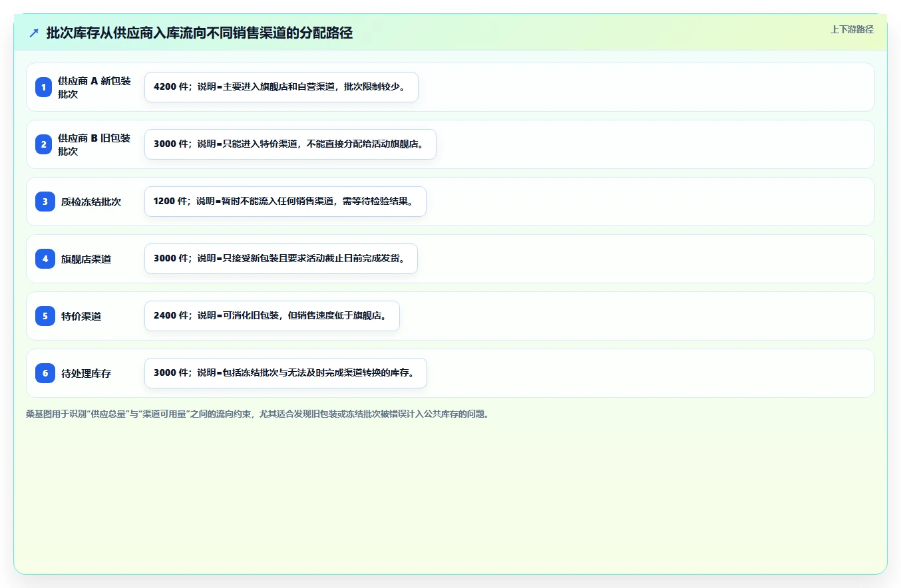Click the arrow icon beside the title
This screenshot has width=901, height=588.
pos(34,33)
